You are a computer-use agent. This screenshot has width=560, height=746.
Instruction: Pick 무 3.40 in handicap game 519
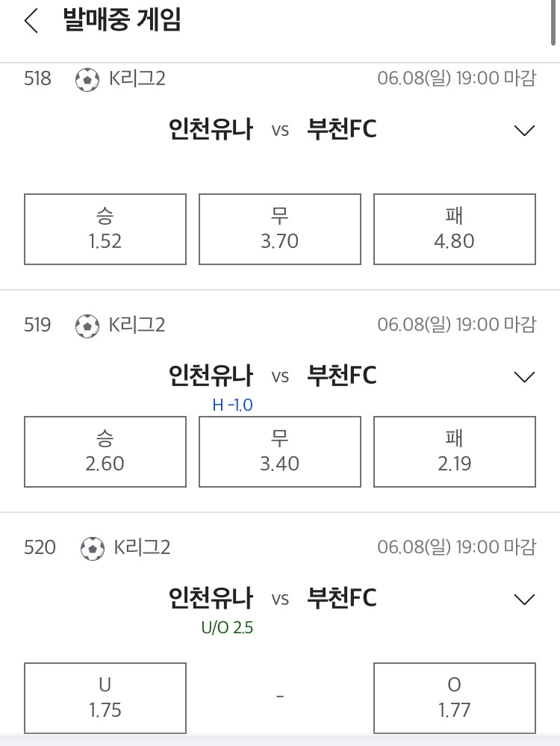[280, 452]
